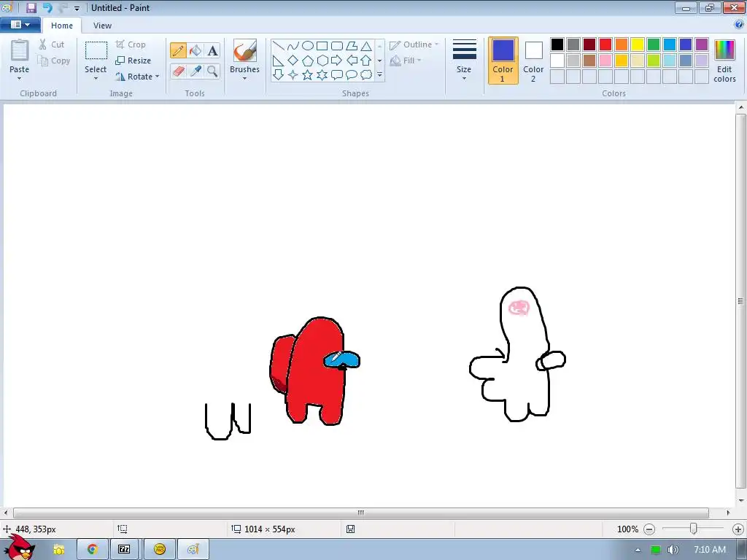Open the Paint file menu button
The height and width of the screenshot is (560, 747).
tap(20, 25)
